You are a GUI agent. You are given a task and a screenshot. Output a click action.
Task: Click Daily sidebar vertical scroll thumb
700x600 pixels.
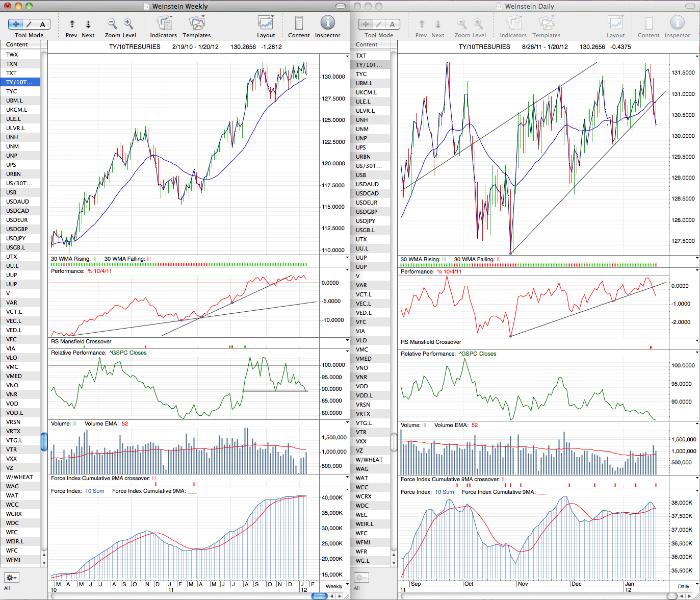pos(394,442)
